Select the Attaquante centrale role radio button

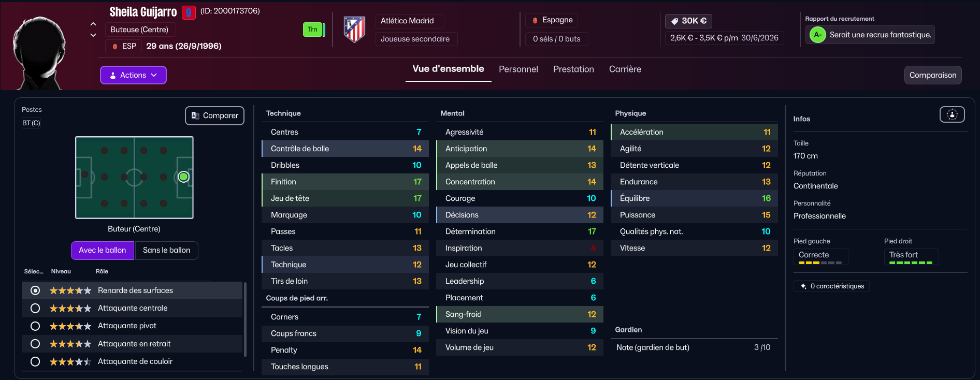pos(35,309)
